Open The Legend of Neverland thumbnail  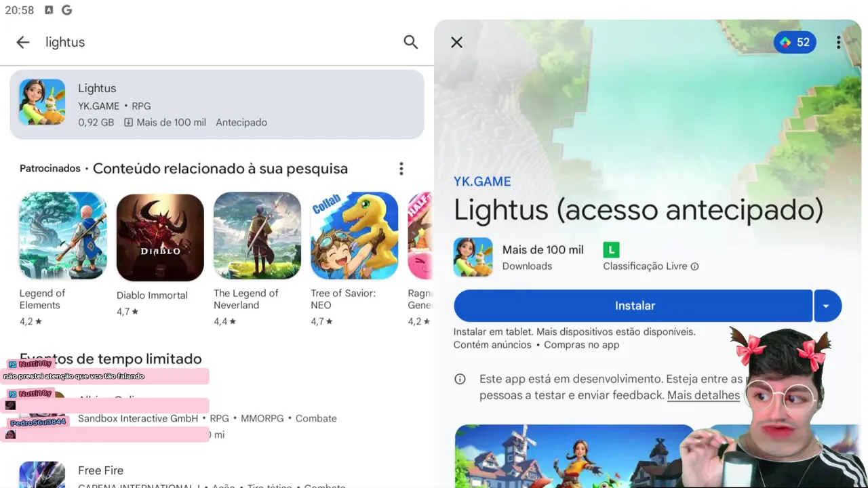pos(257,236)
